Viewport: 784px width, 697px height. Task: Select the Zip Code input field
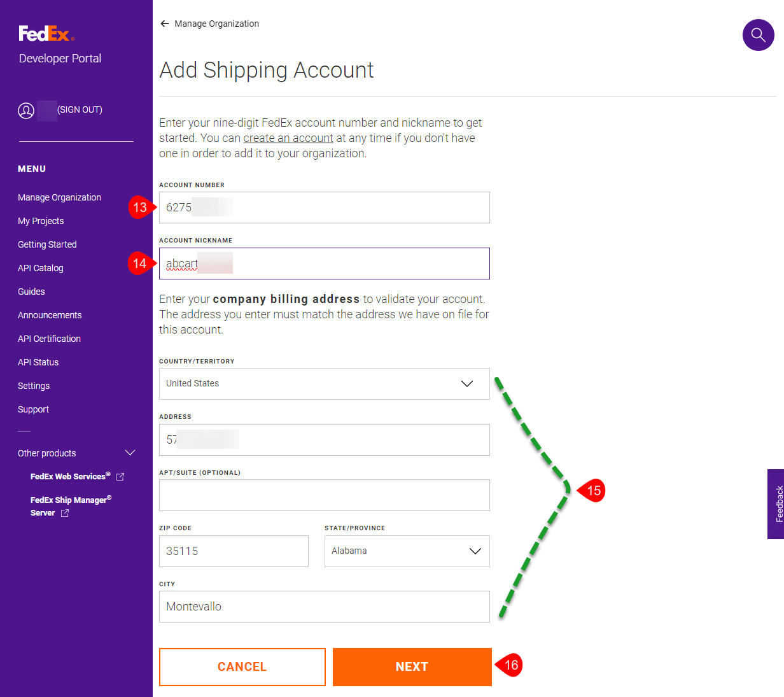[x=234, y=551]
